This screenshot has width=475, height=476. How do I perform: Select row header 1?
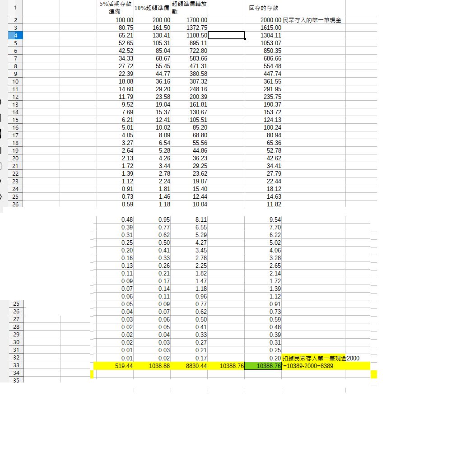coord(15,8)
